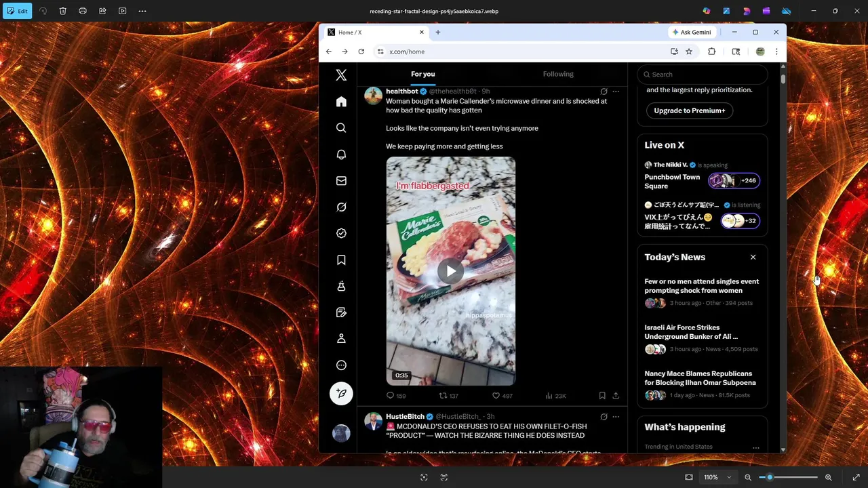Go to X Home in sidebar
The height and width of the screenshot is (488, 868).
click(x=341, y=102)
